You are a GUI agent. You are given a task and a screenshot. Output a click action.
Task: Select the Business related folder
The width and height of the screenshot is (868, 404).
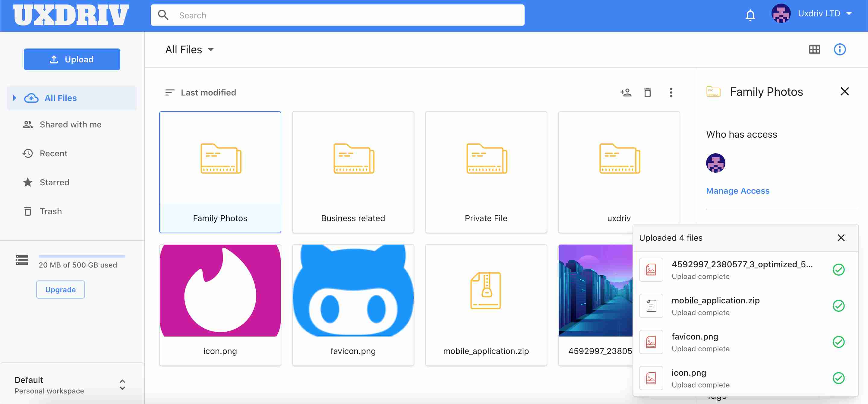[353, 172]
